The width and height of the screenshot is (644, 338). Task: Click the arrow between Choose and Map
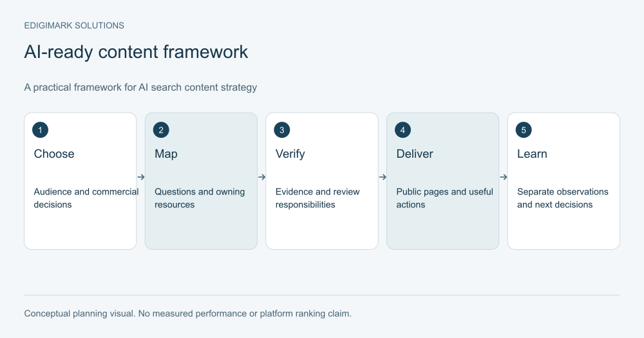pos(141,177)
